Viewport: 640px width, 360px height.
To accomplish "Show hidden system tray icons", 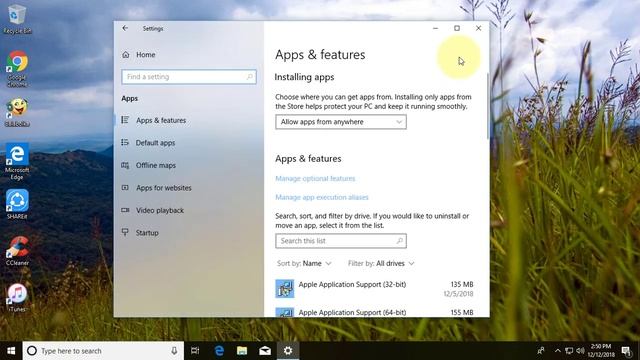I will point(558,351).
